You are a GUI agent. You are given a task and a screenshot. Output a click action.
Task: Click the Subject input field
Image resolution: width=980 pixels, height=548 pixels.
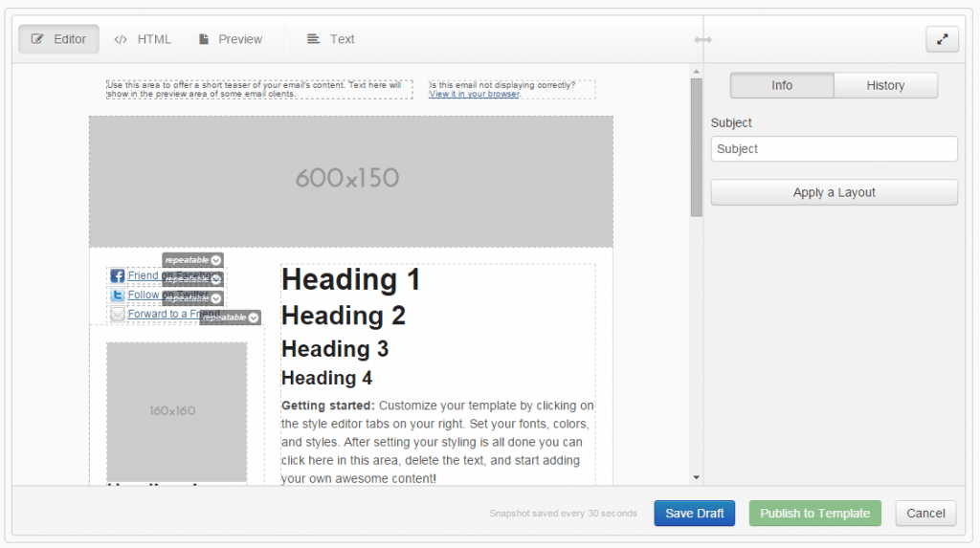tap(834, 149)
